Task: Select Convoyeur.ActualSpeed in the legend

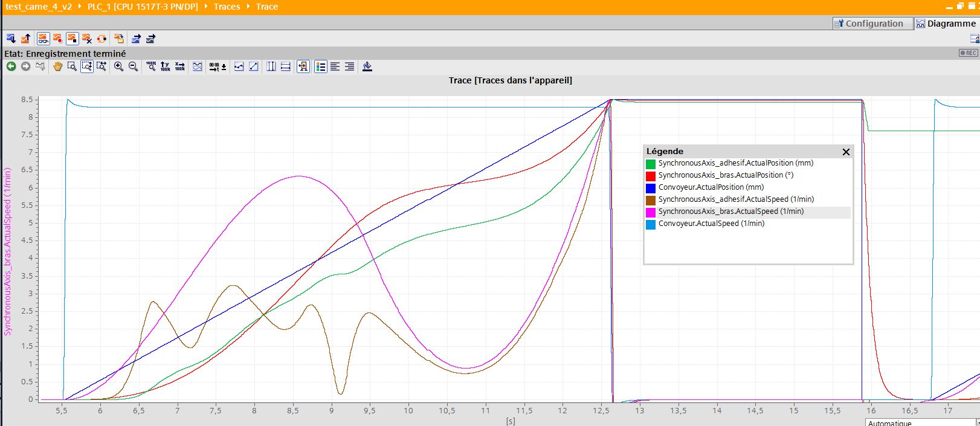Action: point(711,224)
